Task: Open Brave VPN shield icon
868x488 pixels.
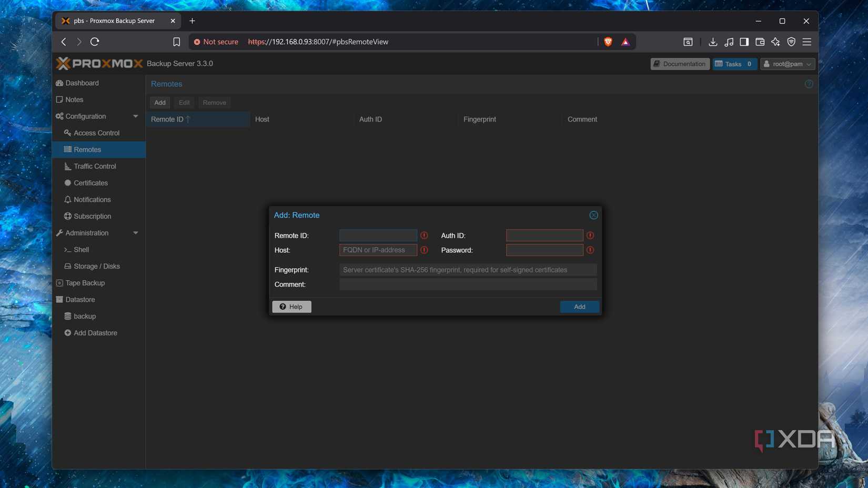Action: tap(791, 42)
